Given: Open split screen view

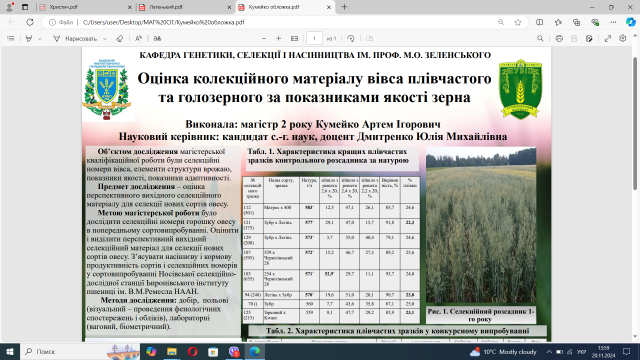Looking at the screenshot, I should click(540, 22).
